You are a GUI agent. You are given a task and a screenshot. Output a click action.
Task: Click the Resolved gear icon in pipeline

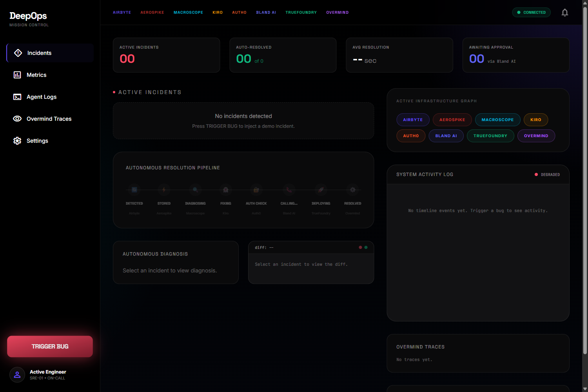pos(353,190)
